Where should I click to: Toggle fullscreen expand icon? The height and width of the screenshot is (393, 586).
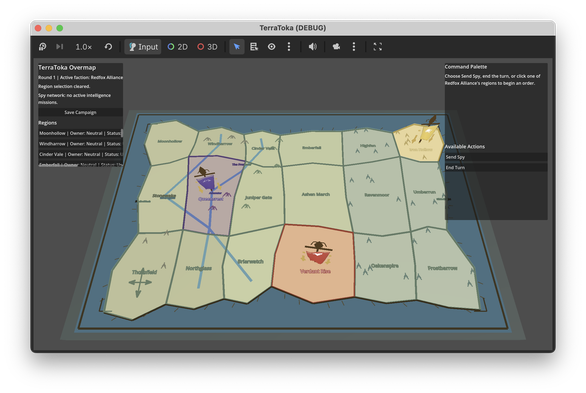coord(377,47)
